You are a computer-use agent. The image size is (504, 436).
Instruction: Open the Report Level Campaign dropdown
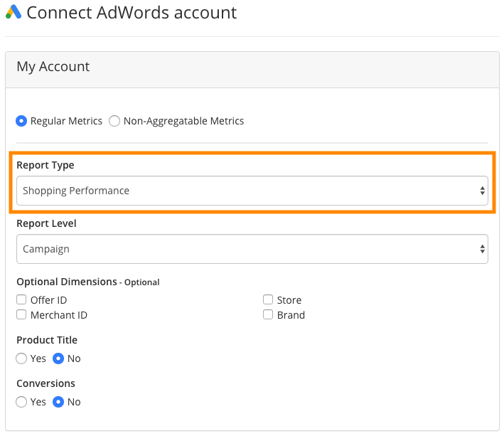(x=252, y=249)
